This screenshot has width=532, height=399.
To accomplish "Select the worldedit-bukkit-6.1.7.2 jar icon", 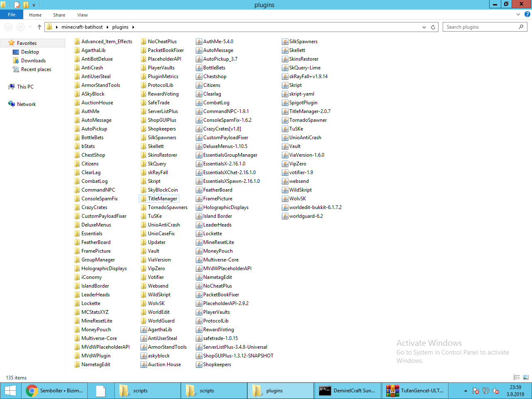I will (x=285, y=207).
